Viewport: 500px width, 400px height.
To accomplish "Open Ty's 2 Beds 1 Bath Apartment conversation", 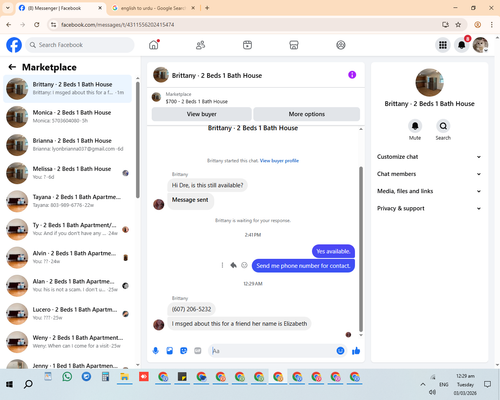I will click(x=68, y=229).
